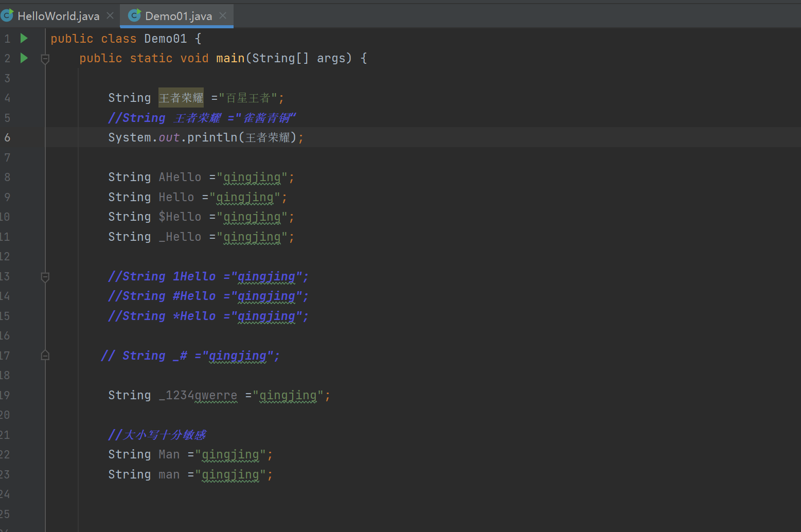Image resolution: width=801 pixels, height=532 pixels.
Task: Place cursor on println call
Action: tap(212, 137)
